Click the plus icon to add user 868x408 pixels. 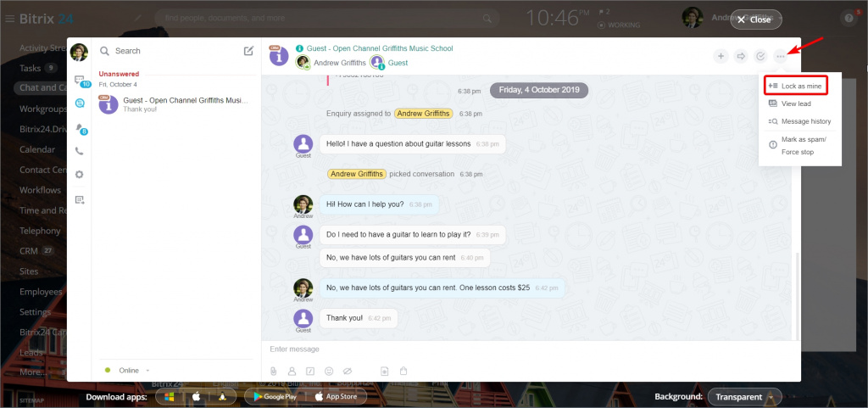(x=721, y=56)
